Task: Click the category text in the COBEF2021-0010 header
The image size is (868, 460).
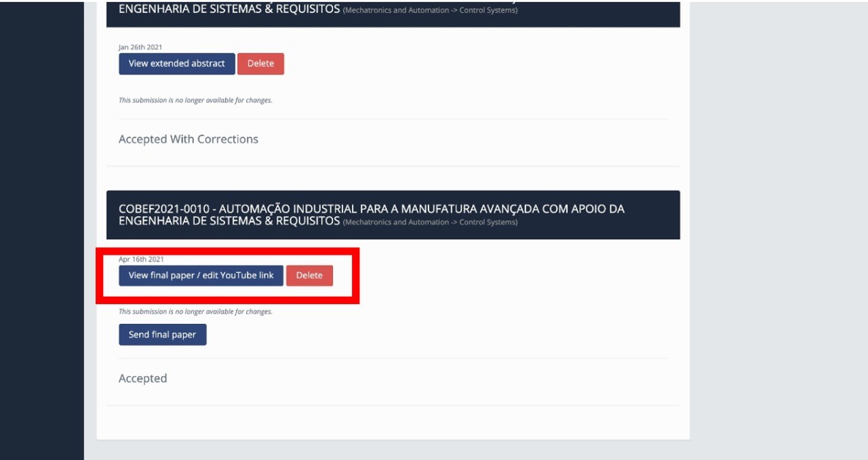Action: (x=430, y=223)
